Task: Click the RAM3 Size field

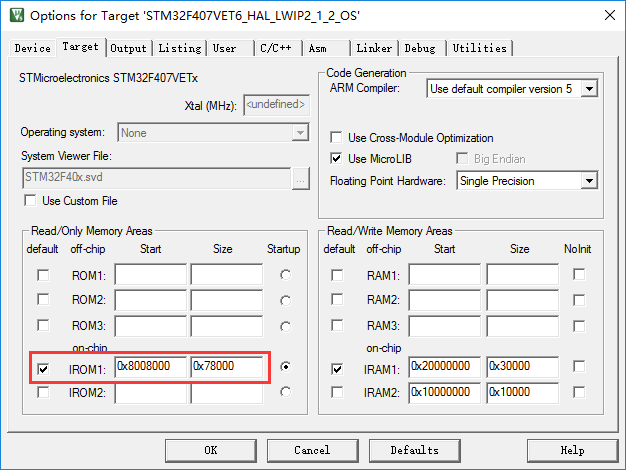Action: coord(522,326)
